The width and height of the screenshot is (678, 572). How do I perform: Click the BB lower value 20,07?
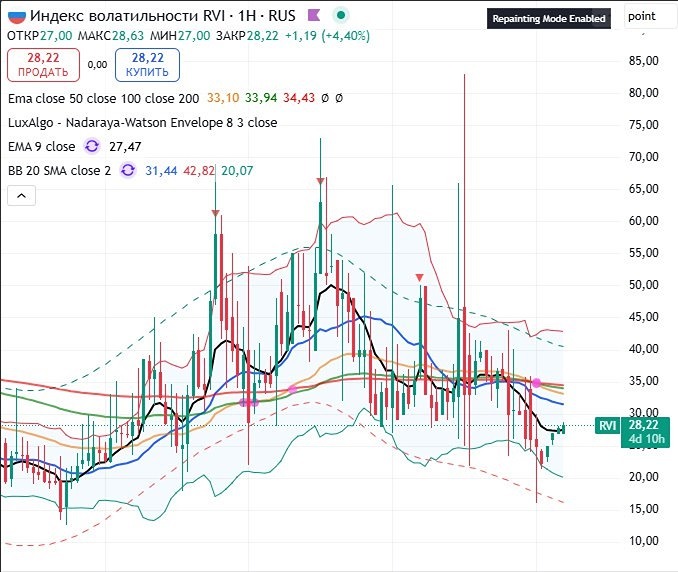(237, 171)
